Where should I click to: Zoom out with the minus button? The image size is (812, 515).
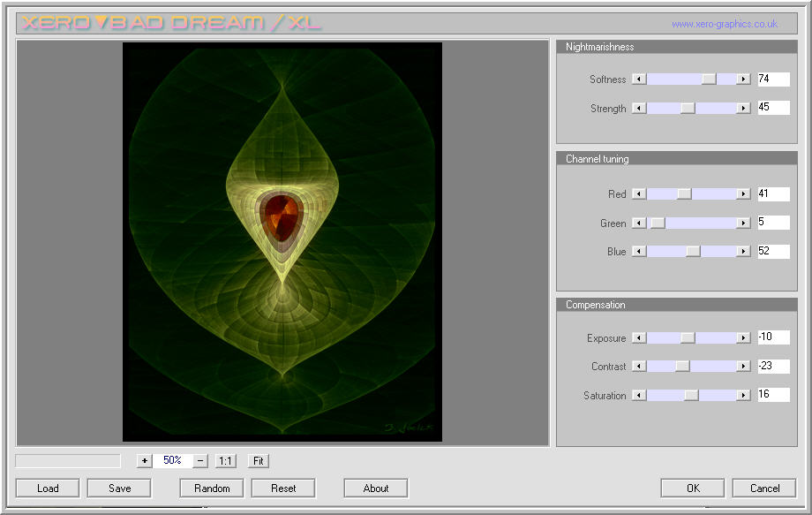click(x=200, y=460)
